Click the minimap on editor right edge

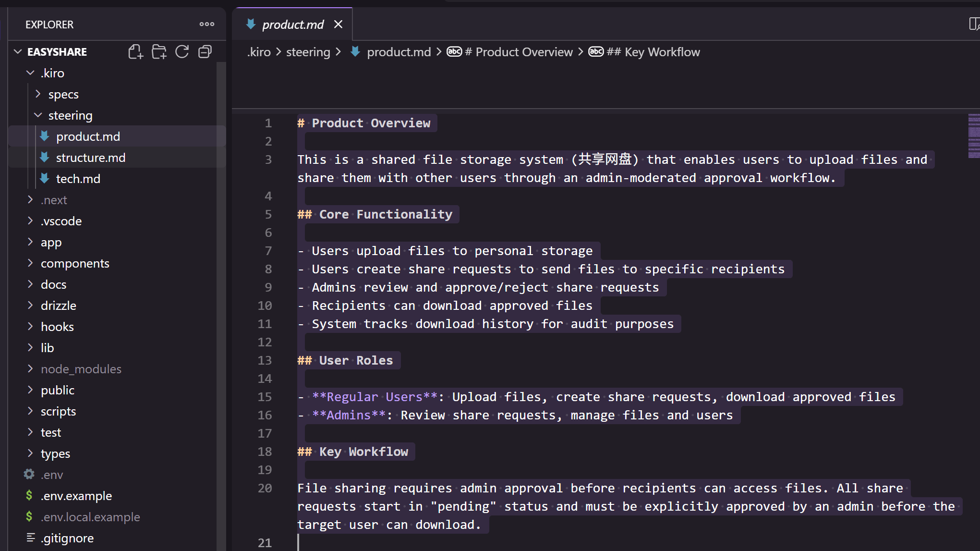pyautogui.click(x=973, y=136)
